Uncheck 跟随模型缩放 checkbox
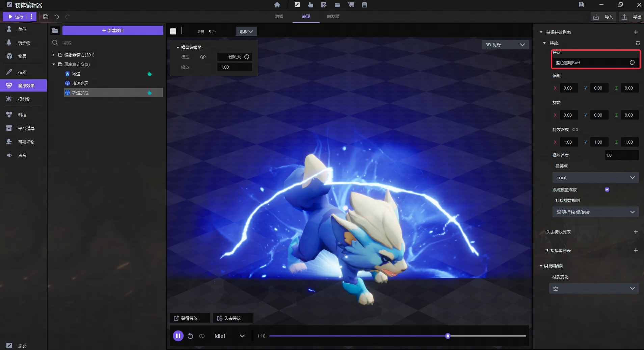Viewport: 644px width, 350px height. tap(607, 190)
